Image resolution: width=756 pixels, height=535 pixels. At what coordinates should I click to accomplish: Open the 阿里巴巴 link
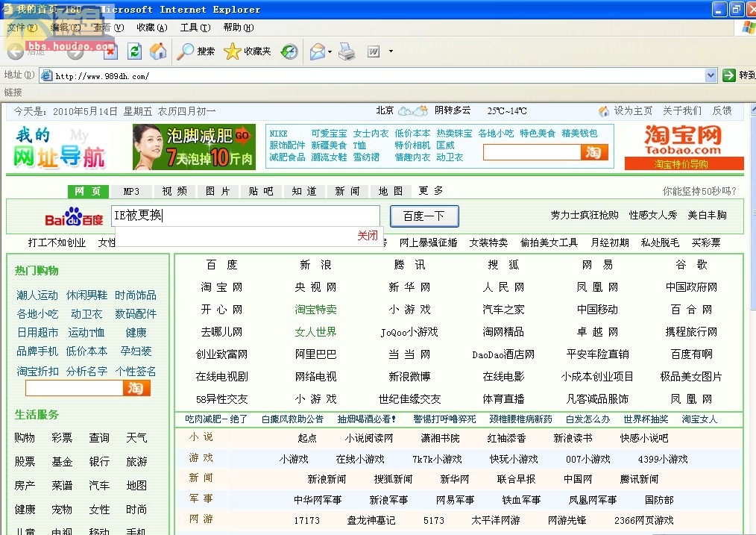(315, 354)
